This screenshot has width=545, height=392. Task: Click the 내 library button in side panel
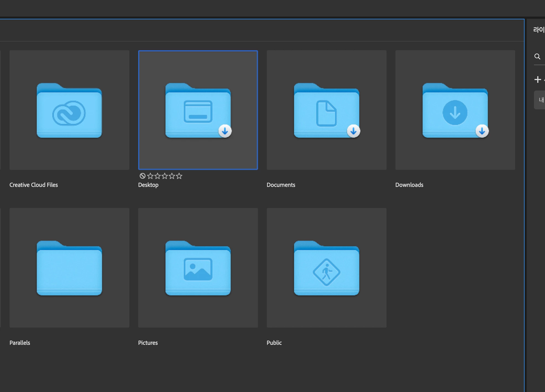tap(540, 100)
